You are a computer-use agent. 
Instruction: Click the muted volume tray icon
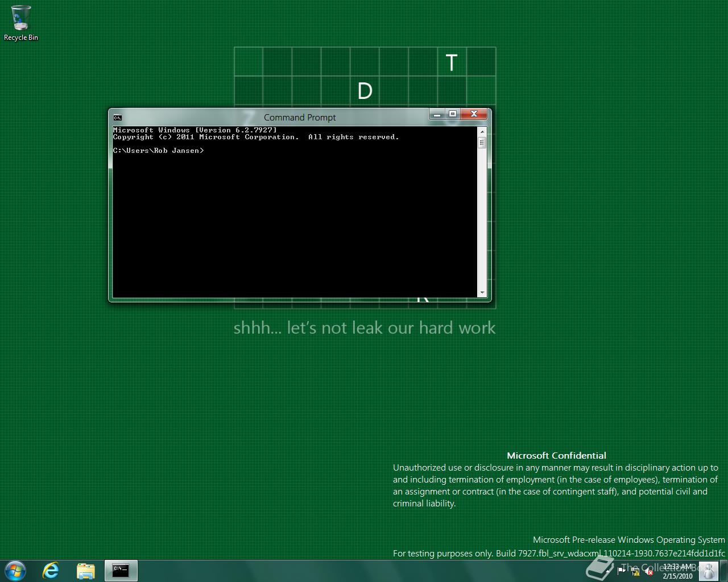[x=648, y=571]
